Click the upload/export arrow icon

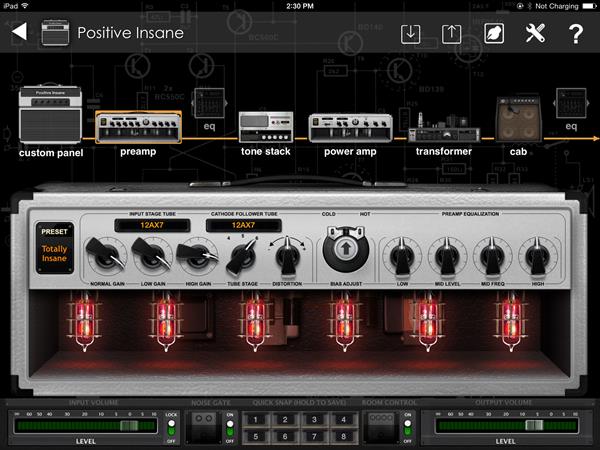pyautogui.click(x=452, y=34)
